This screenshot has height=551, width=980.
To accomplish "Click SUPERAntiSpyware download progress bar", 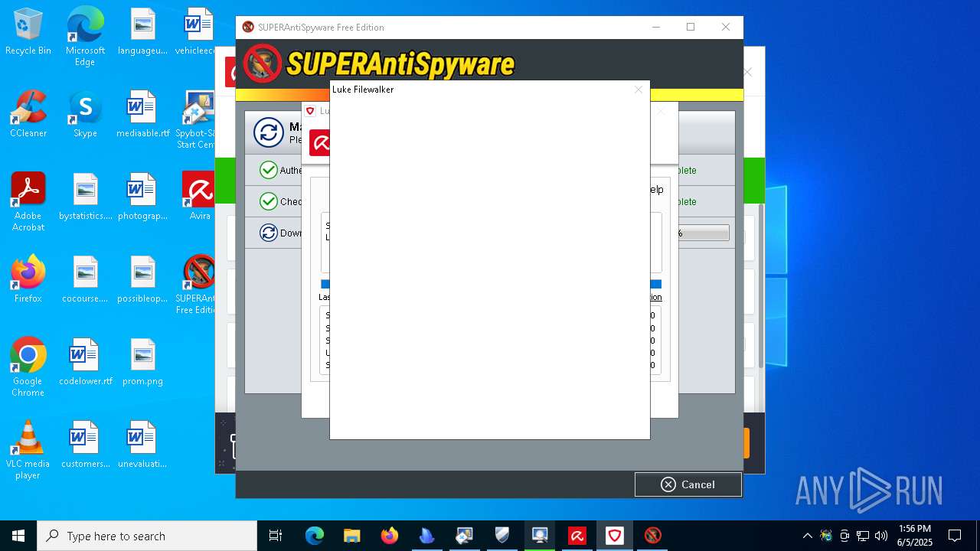I will point(703,233).
